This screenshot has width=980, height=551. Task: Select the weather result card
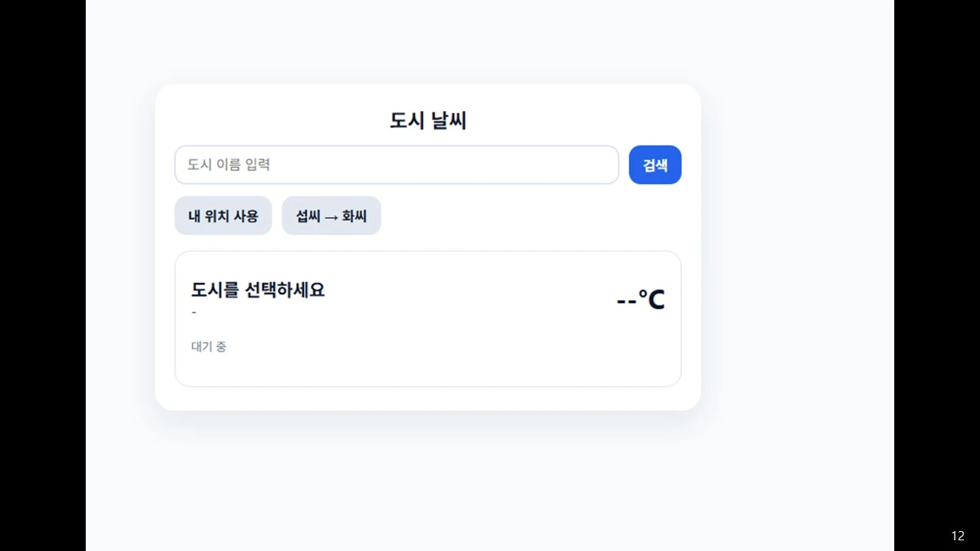tap(427, 318)
